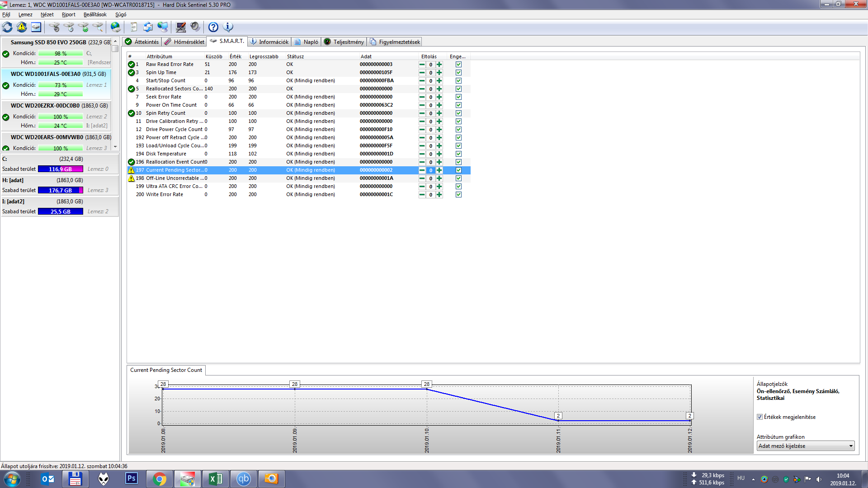Open the Riport menu
This screenshot has width=868, height=488.
(69, 14)
